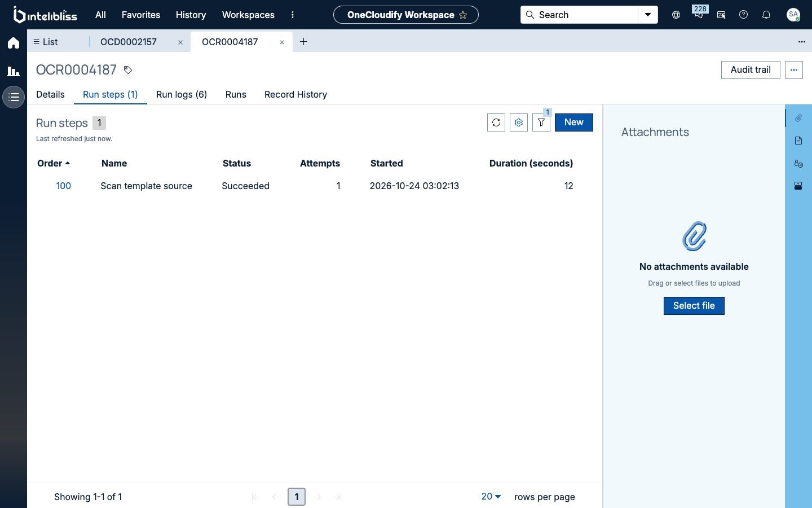Switch to Record History tab
Screen dimensions: 812x508
pyautogui.click(x=295, y=94)
